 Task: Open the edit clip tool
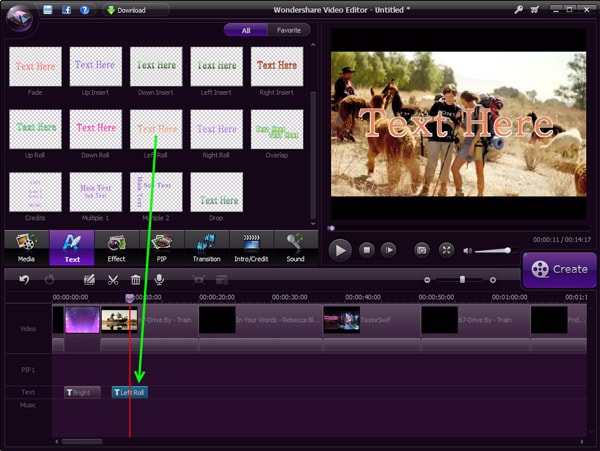[89, 280]
